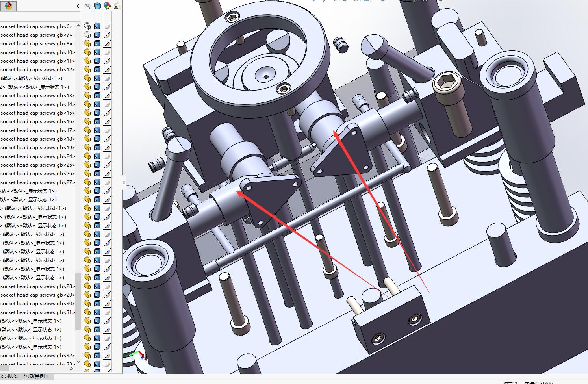This screenshot has height=384, width=588.
Task: Change display mode for screws gb<14>
Action: pos(97,104)
